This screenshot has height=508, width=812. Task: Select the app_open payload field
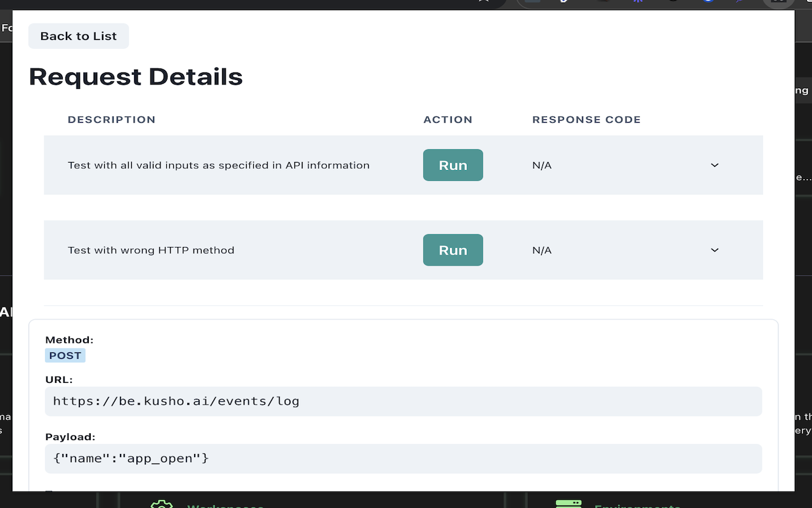[402, 458]
